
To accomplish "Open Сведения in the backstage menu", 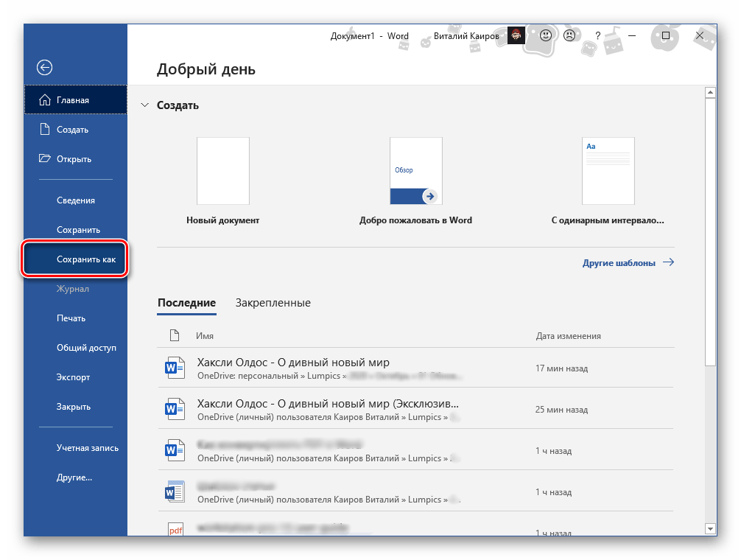I will coord(76,200).
